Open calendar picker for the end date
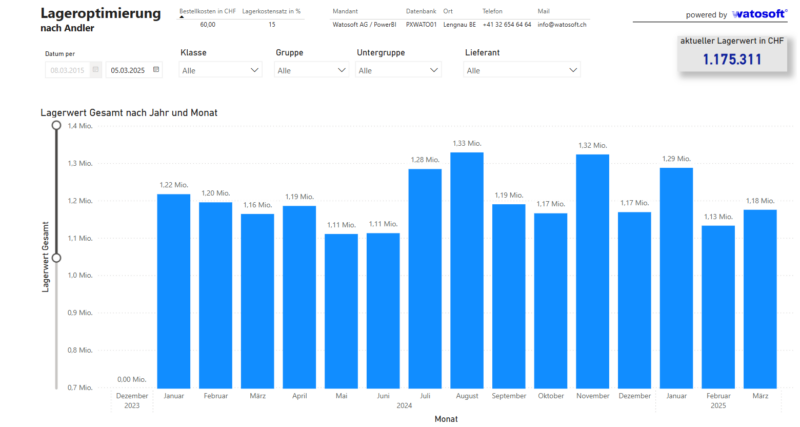 [x=156, y=70]
